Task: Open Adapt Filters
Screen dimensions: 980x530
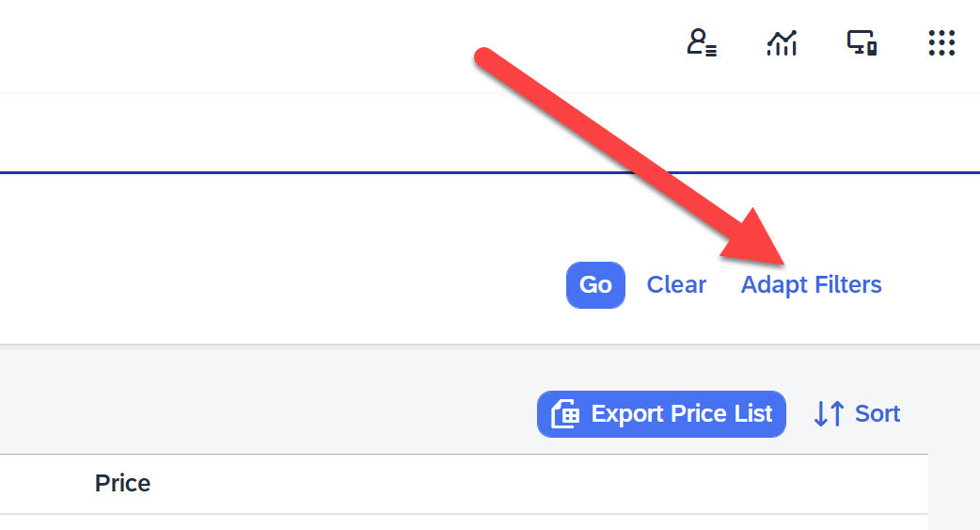Action: click(811, 284)
